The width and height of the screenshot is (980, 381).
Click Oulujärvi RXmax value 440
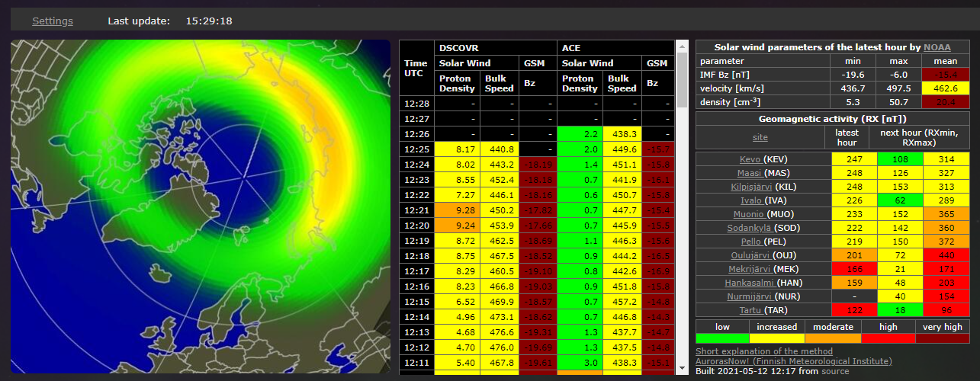(x=946, y=255)
